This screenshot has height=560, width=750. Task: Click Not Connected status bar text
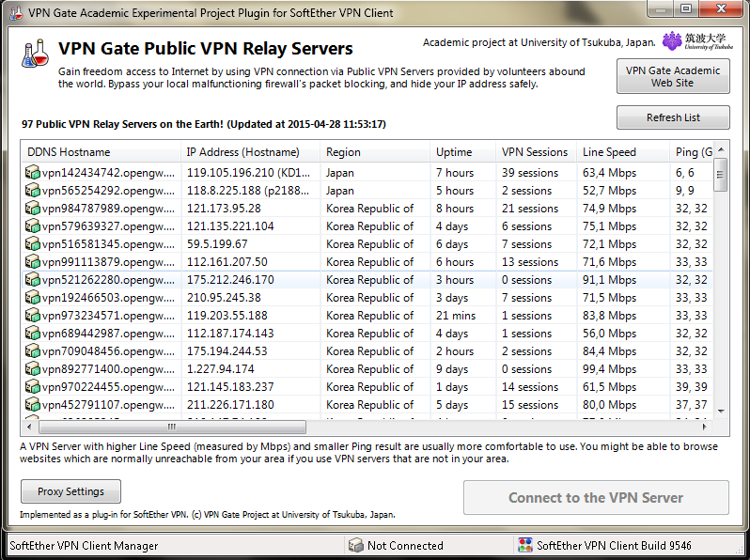tap(405, 546)
